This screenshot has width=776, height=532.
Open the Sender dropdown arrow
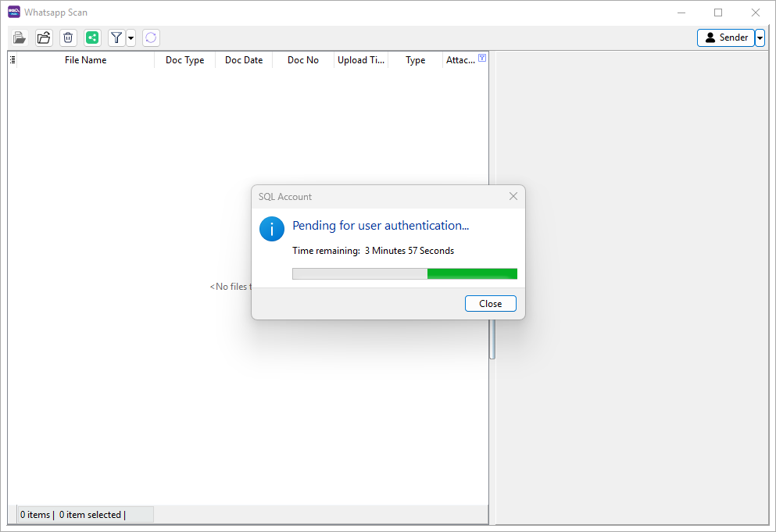760,37
